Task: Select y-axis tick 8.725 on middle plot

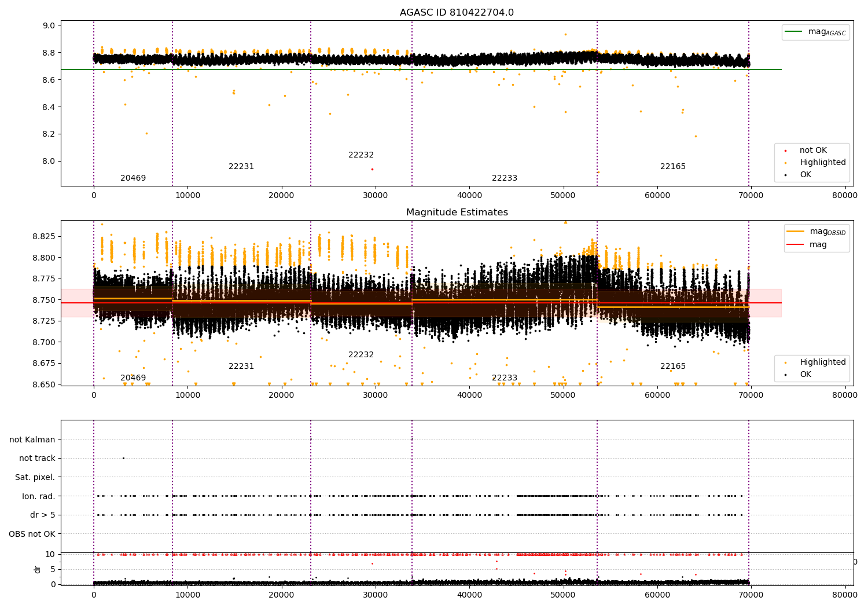Action: (44, 321)
